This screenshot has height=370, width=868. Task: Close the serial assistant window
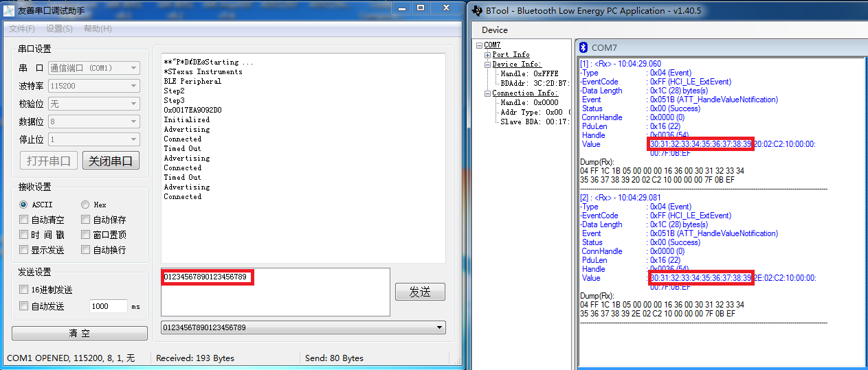(446, 7)
